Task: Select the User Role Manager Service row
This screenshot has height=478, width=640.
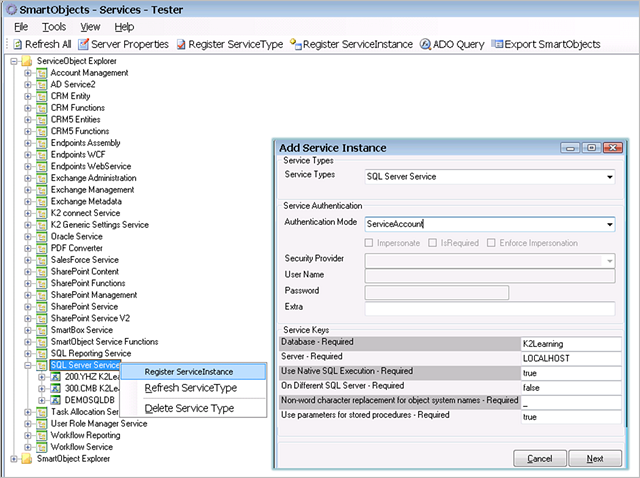Action: tap(99, 424)
